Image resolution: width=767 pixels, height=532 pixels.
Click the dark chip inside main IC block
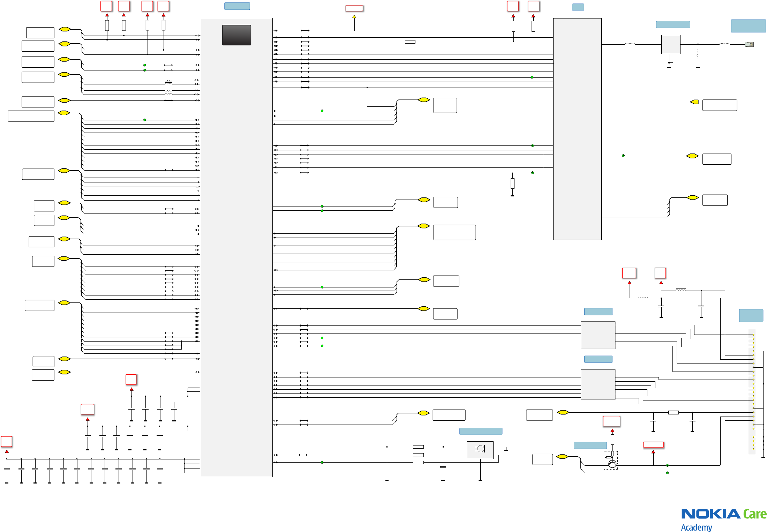[x=236, y=35]
